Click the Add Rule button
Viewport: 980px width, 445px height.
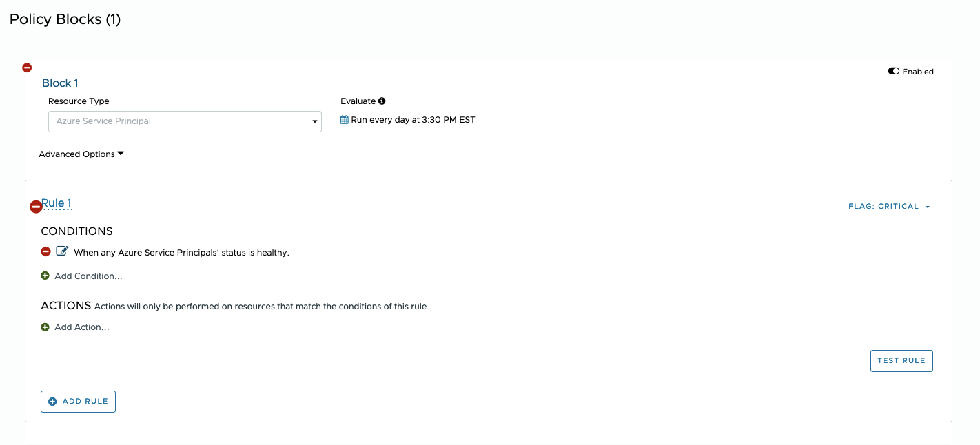pyautogui.click(x=78, y=402)
